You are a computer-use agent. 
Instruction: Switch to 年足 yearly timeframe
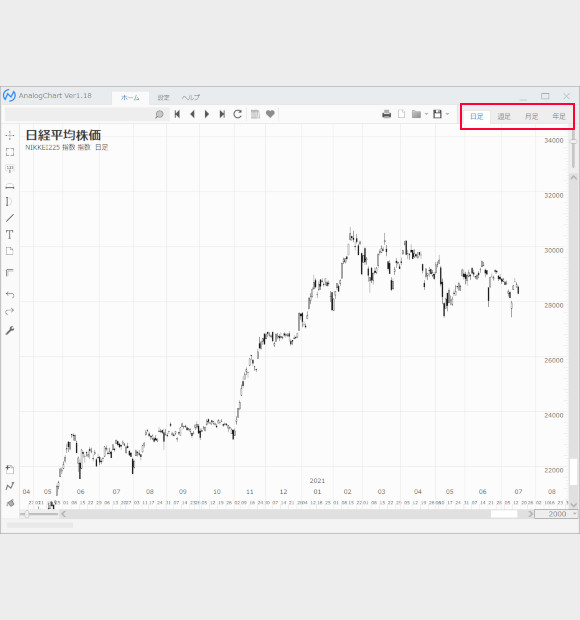coord(559,116)
